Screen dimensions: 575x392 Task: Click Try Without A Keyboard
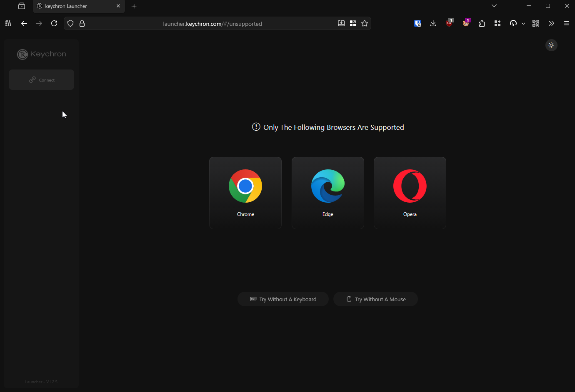(283, 299)
